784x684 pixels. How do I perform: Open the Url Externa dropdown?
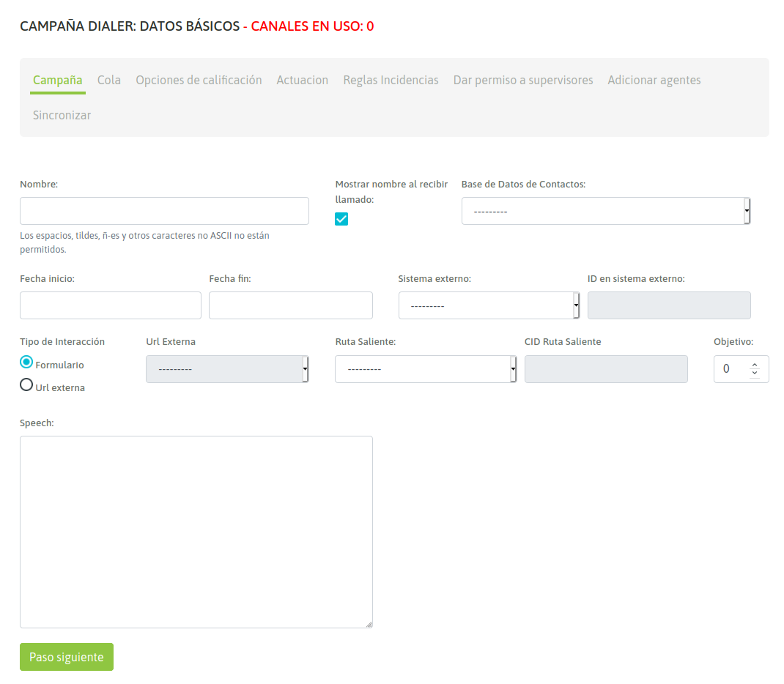click(x=227, y=369)
